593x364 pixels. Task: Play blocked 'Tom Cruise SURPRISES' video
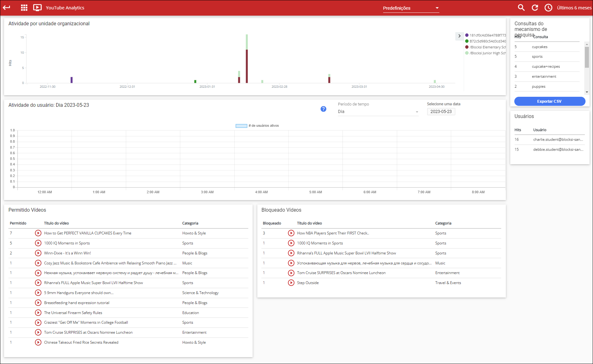tap(291, 273)
